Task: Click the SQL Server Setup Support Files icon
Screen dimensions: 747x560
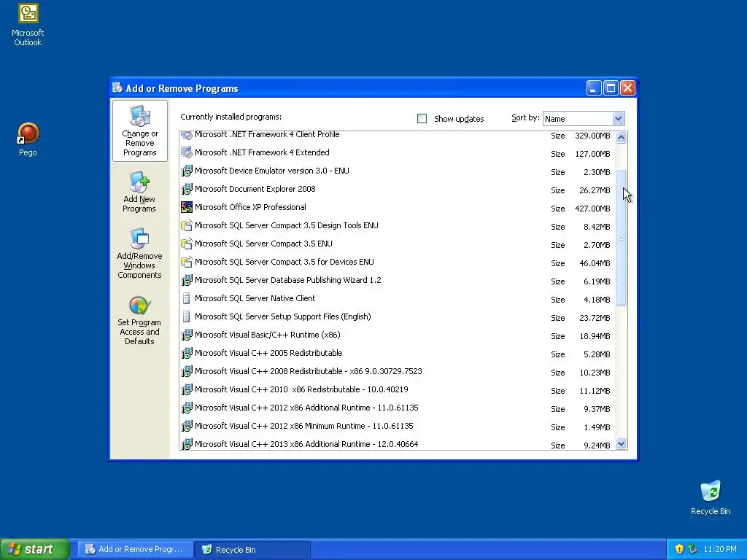Action: 187,316
